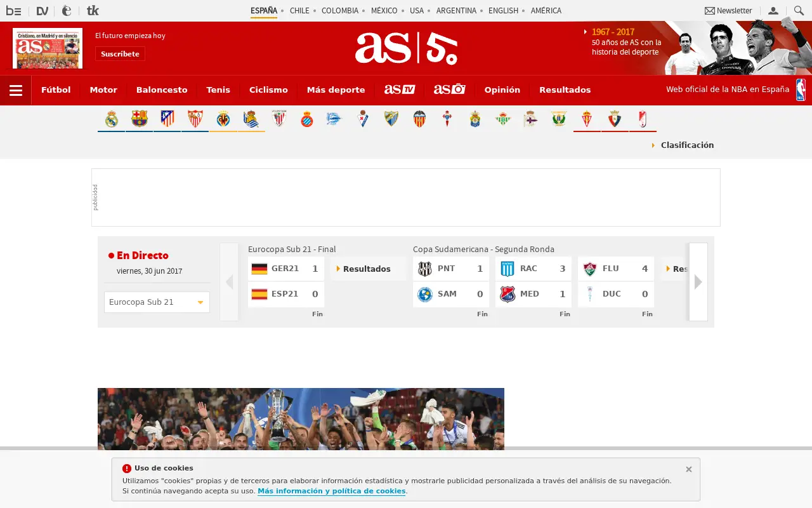Viewport: 812px width, 508px height.
Task: Open the user profile icon
Action: pyautogui.click(x=773, y=11)
